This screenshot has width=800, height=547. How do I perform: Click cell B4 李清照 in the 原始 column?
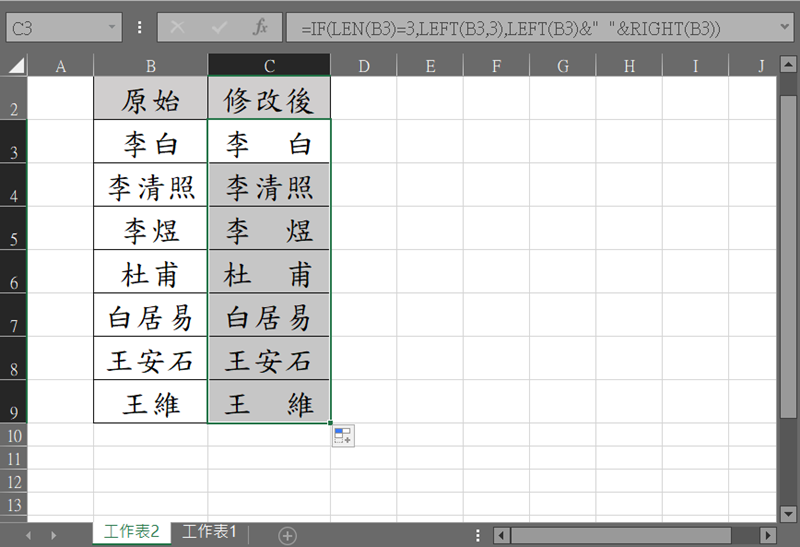coord(151,185)
